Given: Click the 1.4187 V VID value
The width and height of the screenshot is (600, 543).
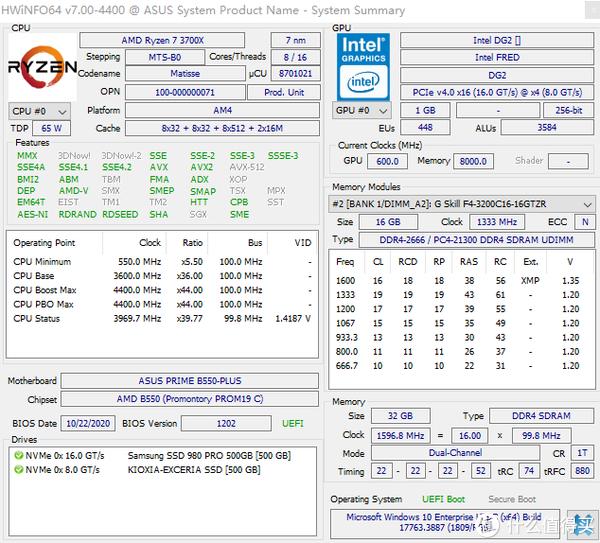Looking at the screenshot, I should (293, 318).
